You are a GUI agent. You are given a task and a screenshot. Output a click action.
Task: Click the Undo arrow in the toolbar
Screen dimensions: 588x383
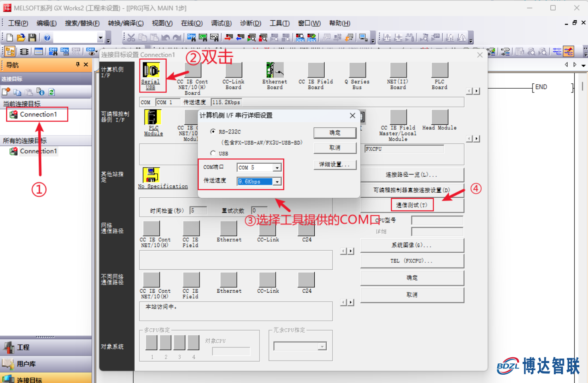tap(166, 38)
